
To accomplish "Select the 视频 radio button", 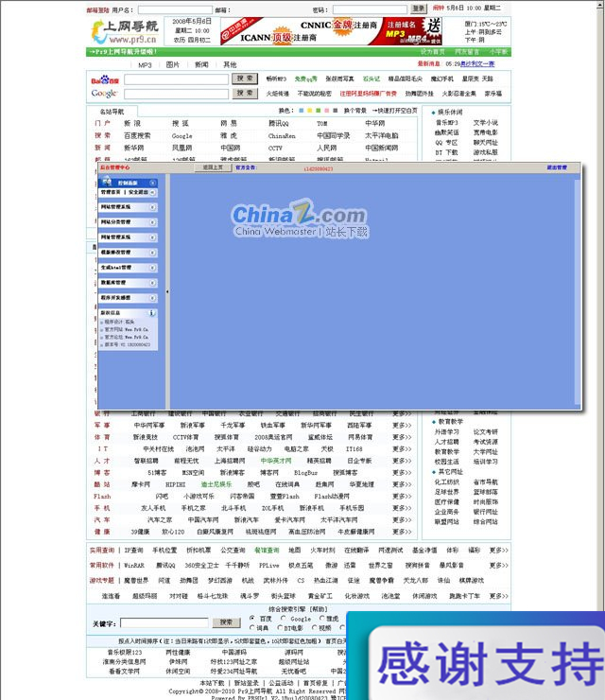I will coord(314,628).
